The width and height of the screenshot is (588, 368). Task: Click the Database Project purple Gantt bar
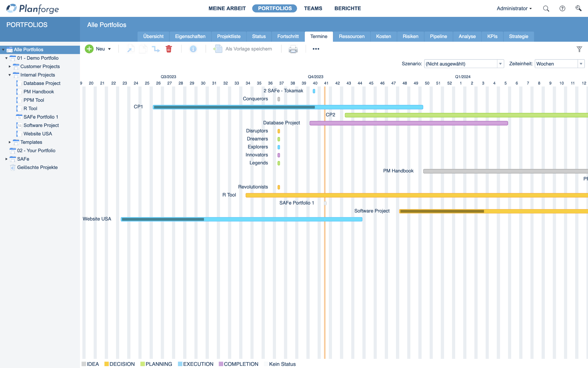[409, 123]
